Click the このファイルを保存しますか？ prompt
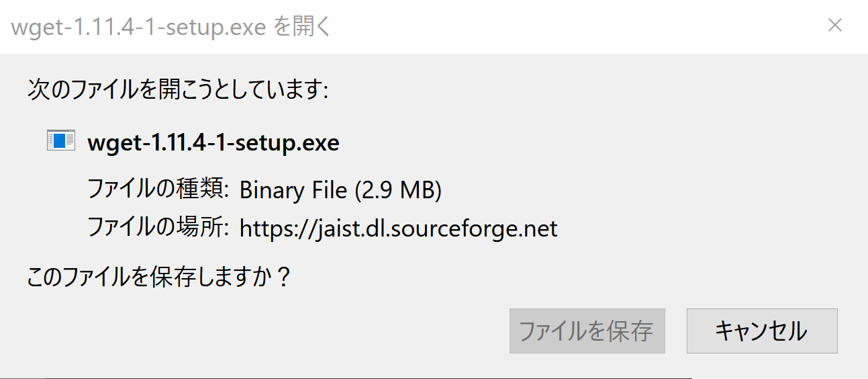This screenshot has height=379, width=868. (159, 276)
